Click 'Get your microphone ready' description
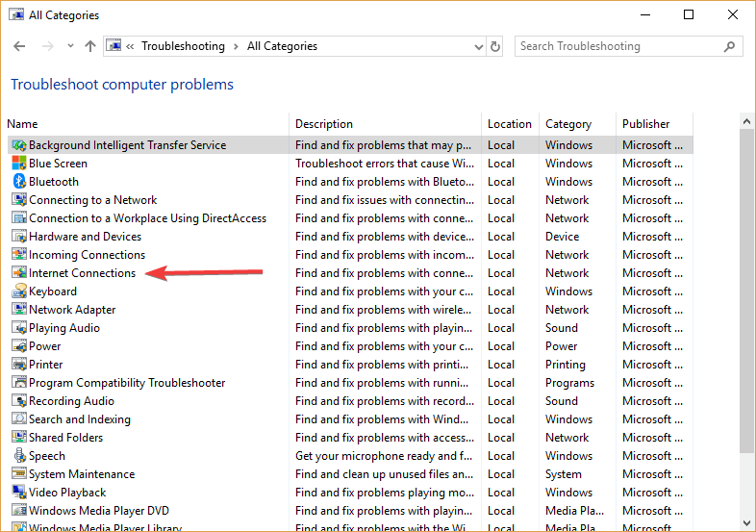Viewport: 756px width, 532px height. pyautogui.click(x=384, y=456)
